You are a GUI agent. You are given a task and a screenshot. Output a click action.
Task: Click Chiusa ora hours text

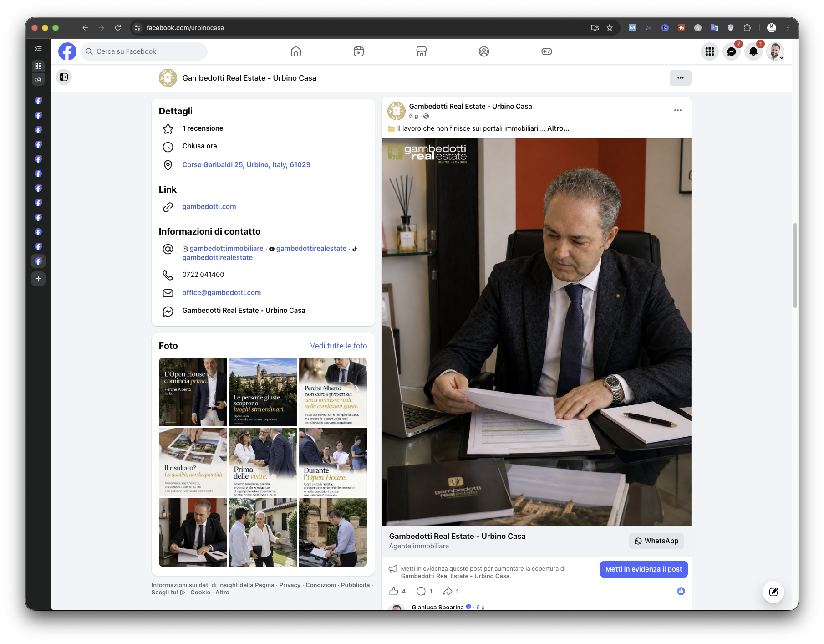coord(199,146)
